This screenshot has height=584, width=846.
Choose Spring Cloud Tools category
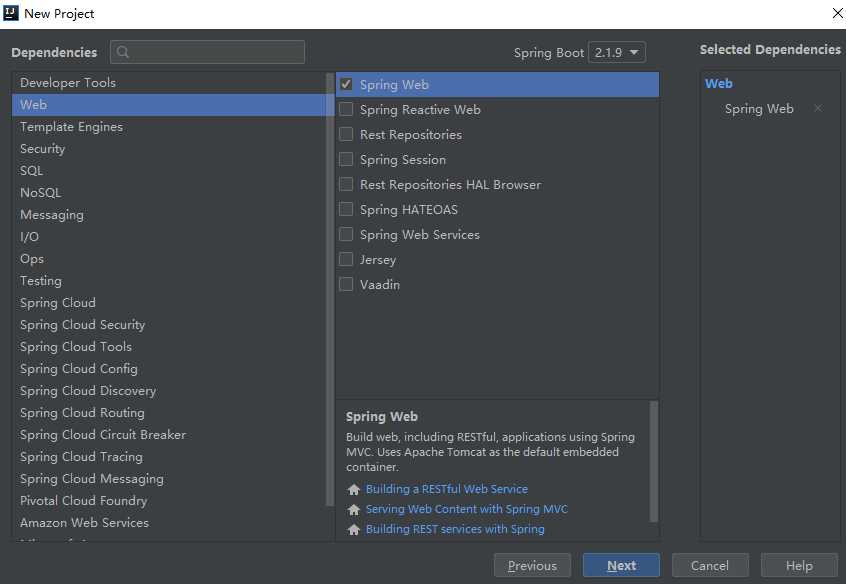click(169, 347)
